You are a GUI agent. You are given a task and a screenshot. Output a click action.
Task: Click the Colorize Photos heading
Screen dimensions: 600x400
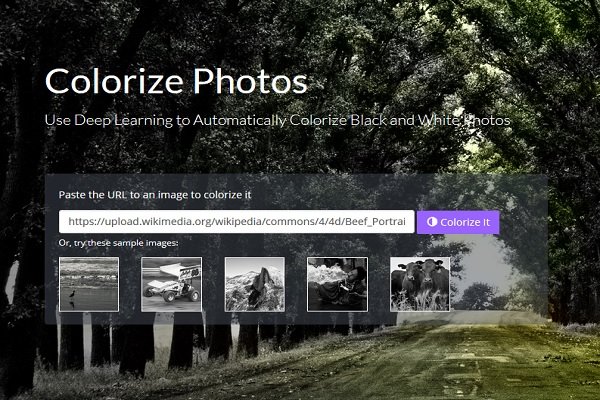tap(176, 81)
